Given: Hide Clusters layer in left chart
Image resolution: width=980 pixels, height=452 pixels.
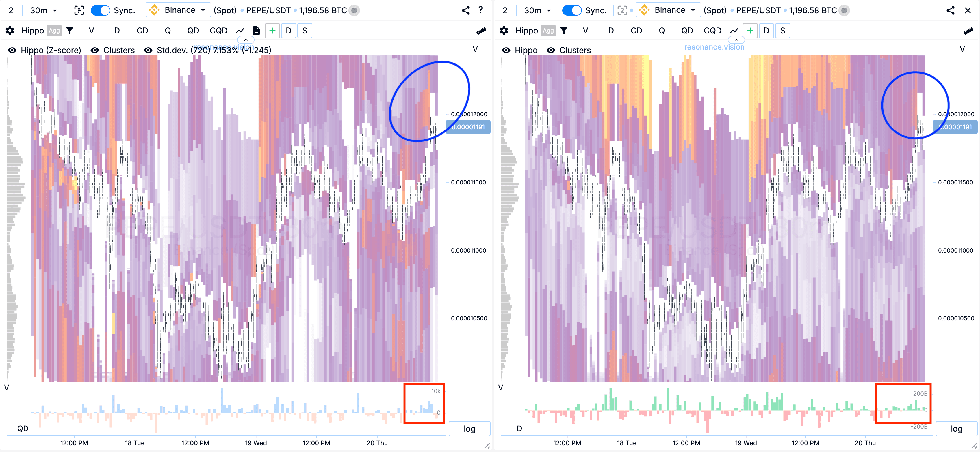Looking at the screenshot, I should pyautogui.click(x=95, y=50).
